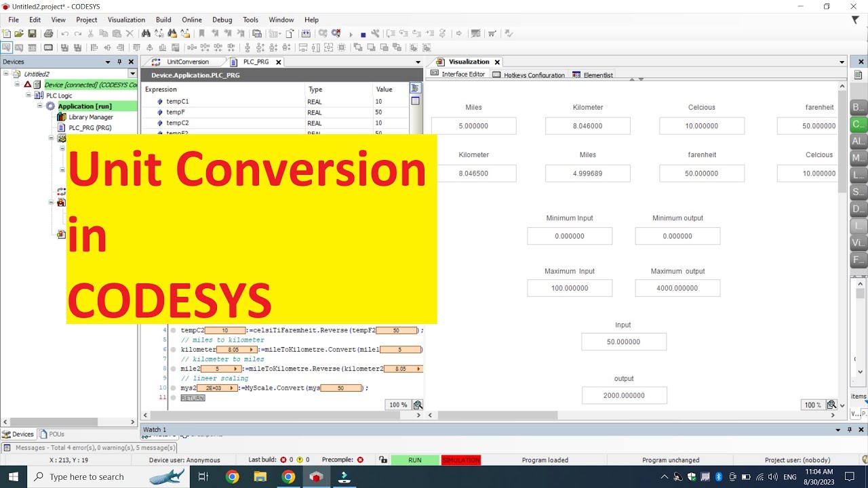Open the Watch 1 panel dropdown arrow
The width and height of the screenshot is (868, 488).
coord(837,430)
